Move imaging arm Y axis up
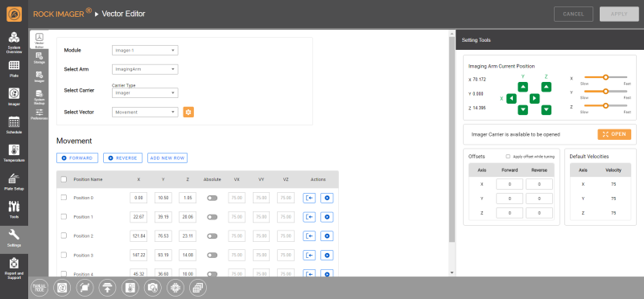 [x=522, y=87]
